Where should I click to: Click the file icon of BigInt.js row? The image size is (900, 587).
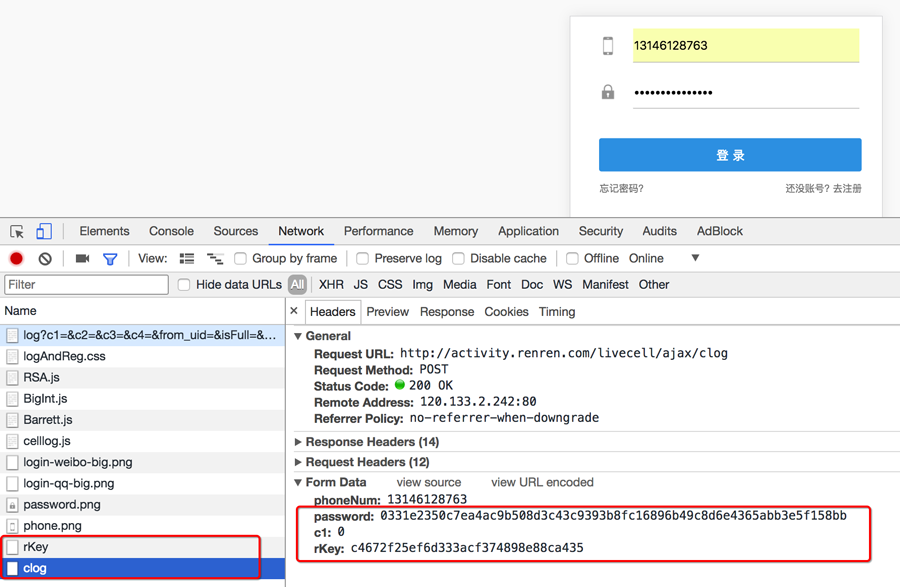pyautogui.click(x=12, y=399)
